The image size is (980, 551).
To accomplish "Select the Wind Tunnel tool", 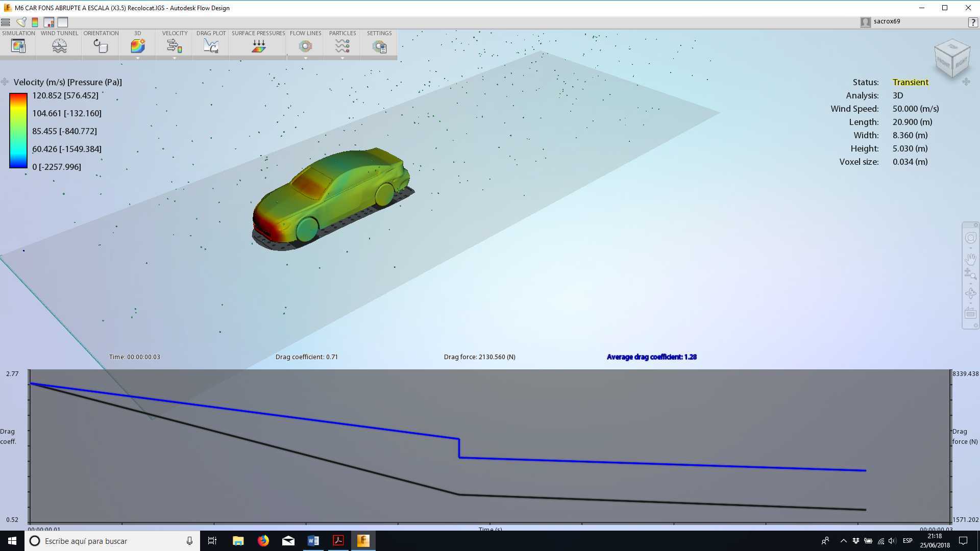I will [x=59, y=46].
